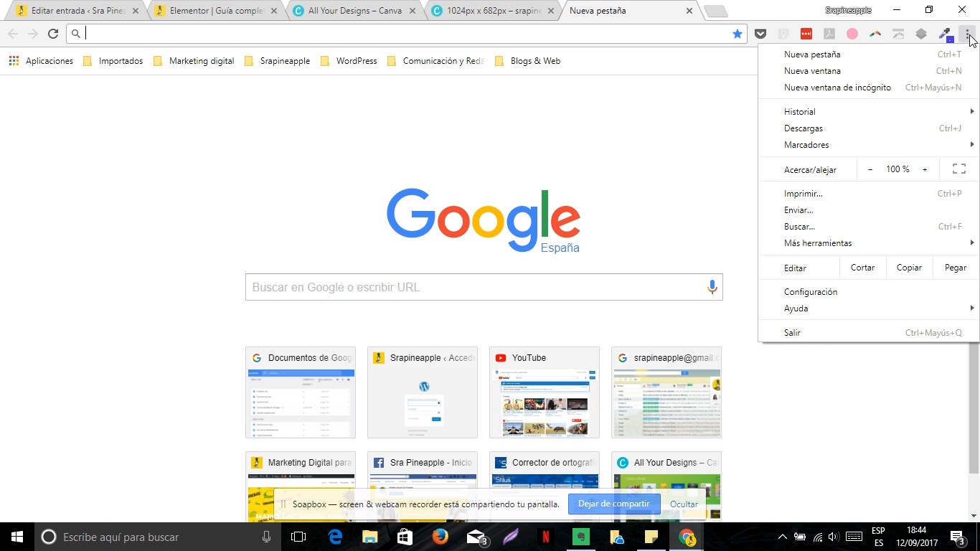Open the Importados bookmarks folder
This screenshot has width=980, height=551.
click(113, 61)
